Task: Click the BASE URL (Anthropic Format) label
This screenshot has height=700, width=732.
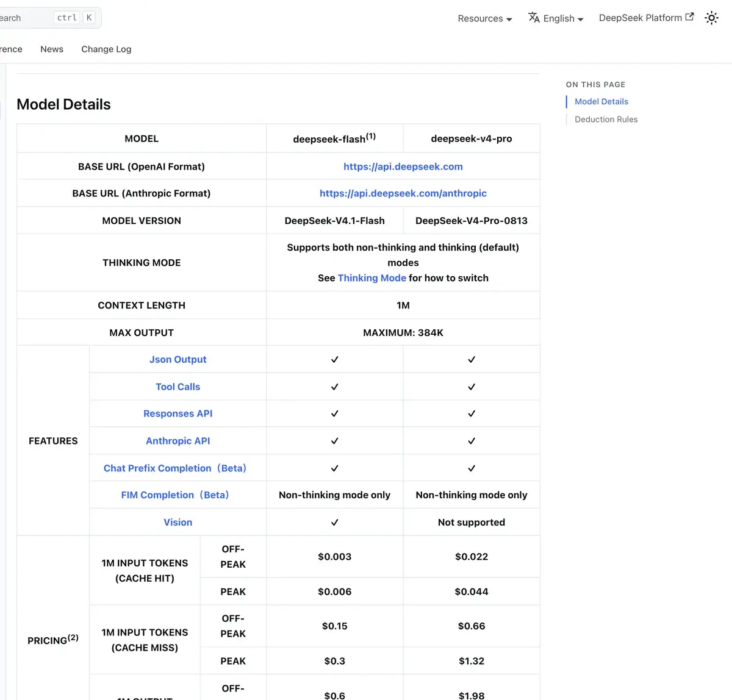Action: 142,193
